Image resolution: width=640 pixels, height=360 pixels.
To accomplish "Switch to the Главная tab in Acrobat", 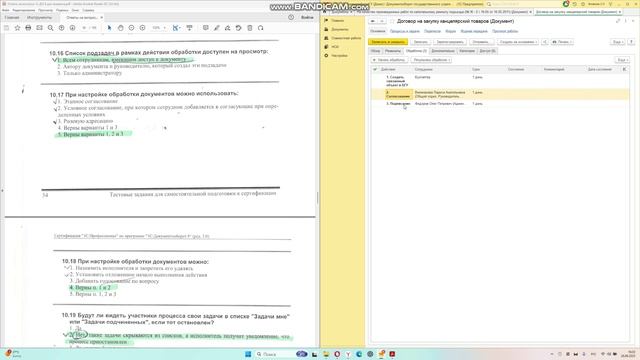I will [11, 18].
